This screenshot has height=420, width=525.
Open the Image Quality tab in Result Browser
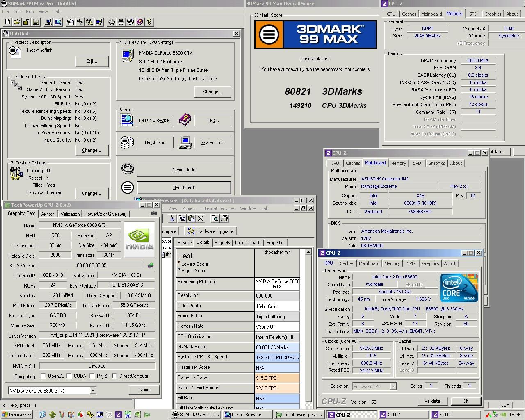click(x=248, y=242)
